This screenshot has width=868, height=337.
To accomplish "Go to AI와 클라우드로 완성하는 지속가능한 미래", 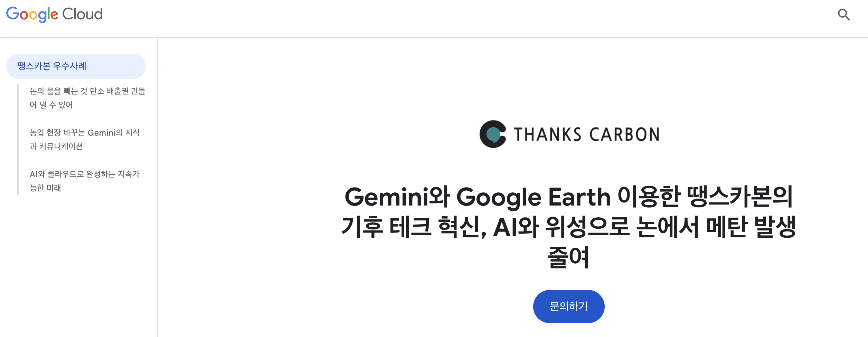I will pos(85,174).
